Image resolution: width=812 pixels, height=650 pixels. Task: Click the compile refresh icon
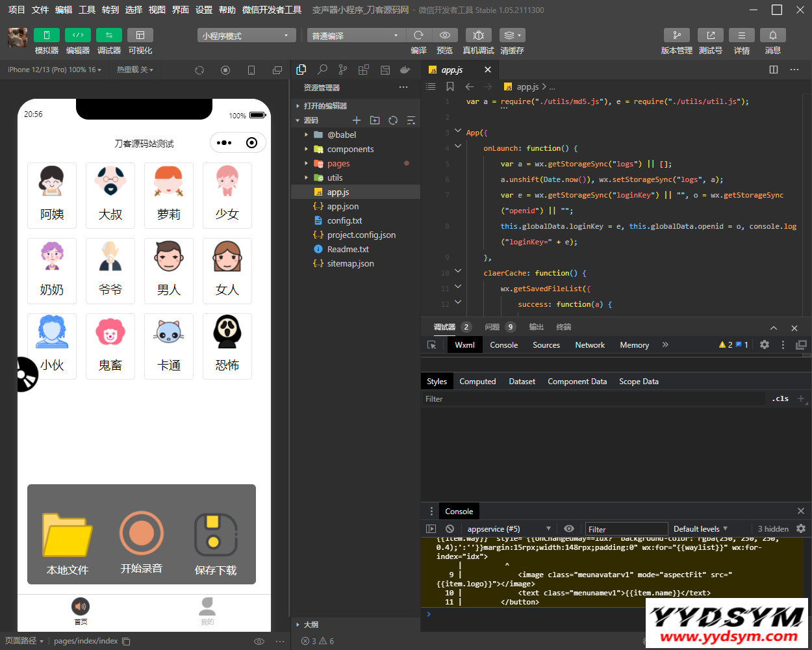(418, 35)
